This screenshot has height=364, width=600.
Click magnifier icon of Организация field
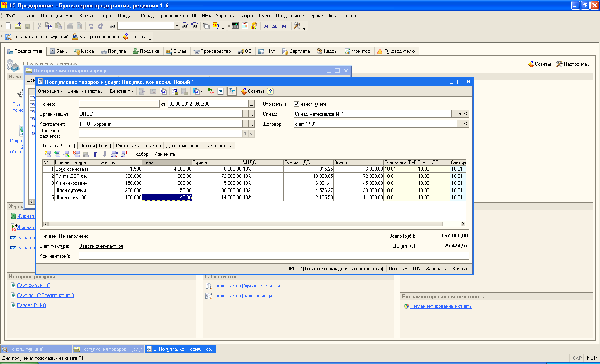[251, 114]
